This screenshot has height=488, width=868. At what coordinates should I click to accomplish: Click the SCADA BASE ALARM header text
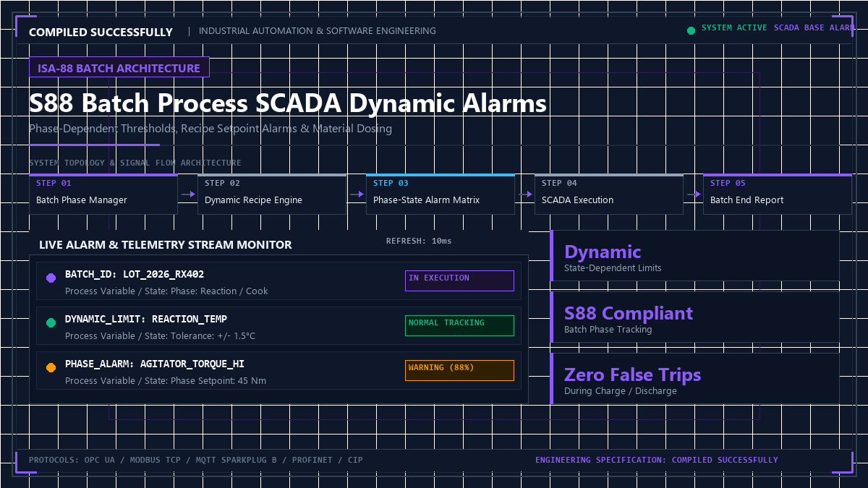(x=814, y=27)
